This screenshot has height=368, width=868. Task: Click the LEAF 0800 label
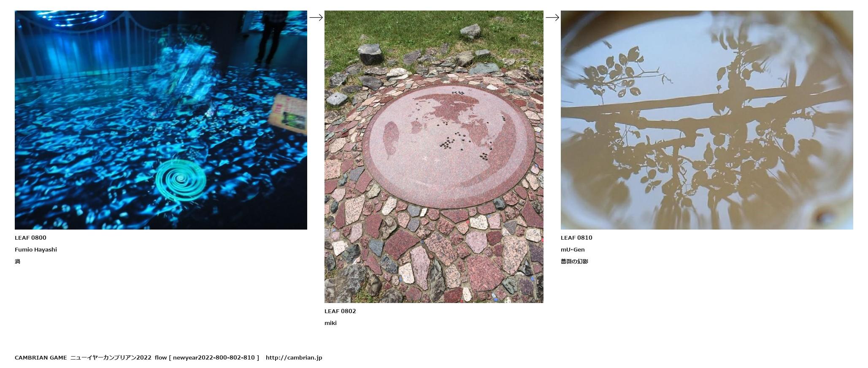pos(30,238)
